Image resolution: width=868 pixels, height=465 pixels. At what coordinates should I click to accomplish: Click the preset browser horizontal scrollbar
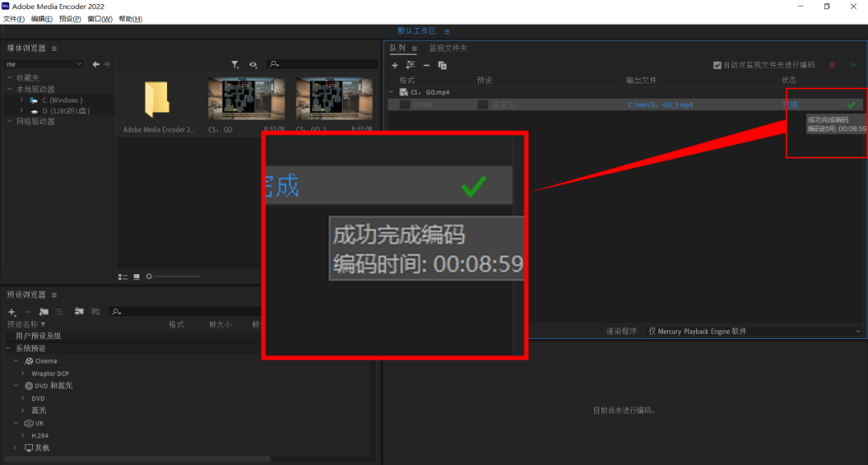tap(137, 459)
